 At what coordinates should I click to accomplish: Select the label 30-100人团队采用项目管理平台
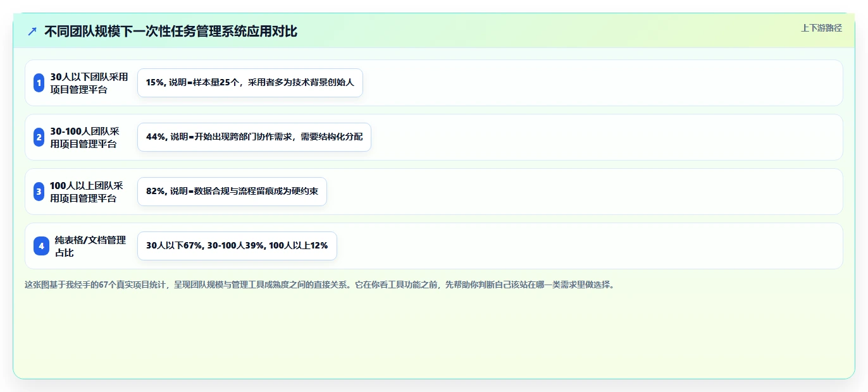click(85, 137)
